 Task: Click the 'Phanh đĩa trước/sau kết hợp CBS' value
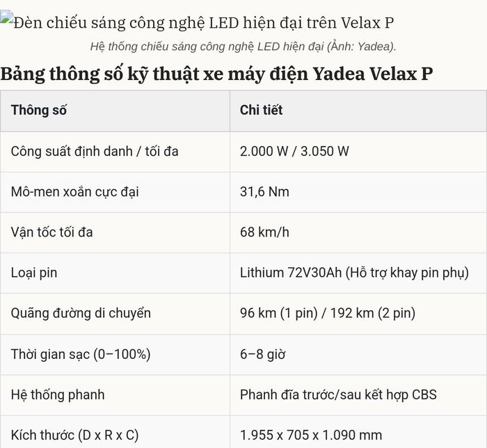[338, 395]
